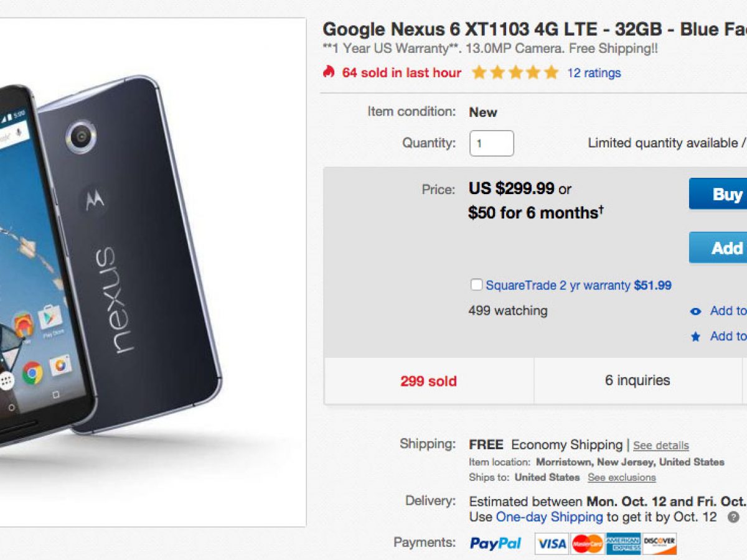
Task: Click the Visa card icon
Action: coord(552,543)
